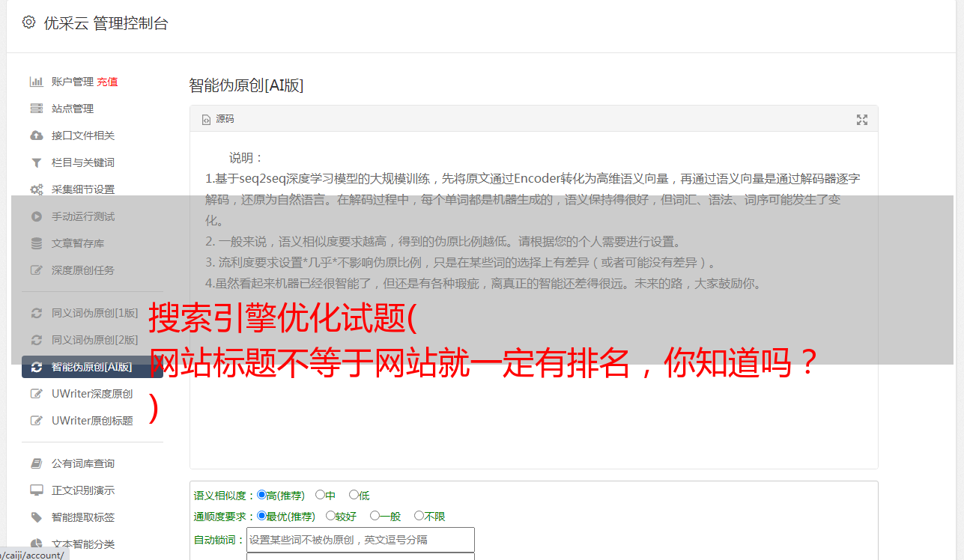Select 低 semantic similarity radio
Screen dimensions: 964x560
354,495
